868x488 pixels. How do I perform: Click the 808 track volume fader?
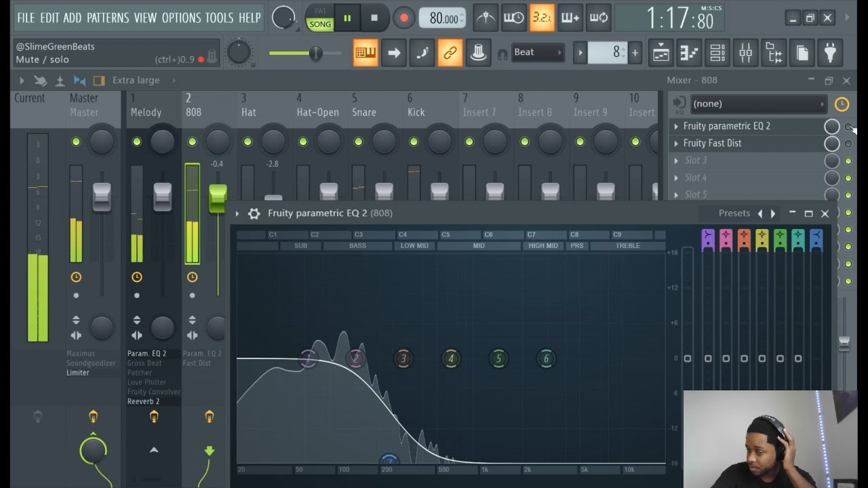point(218,199)
